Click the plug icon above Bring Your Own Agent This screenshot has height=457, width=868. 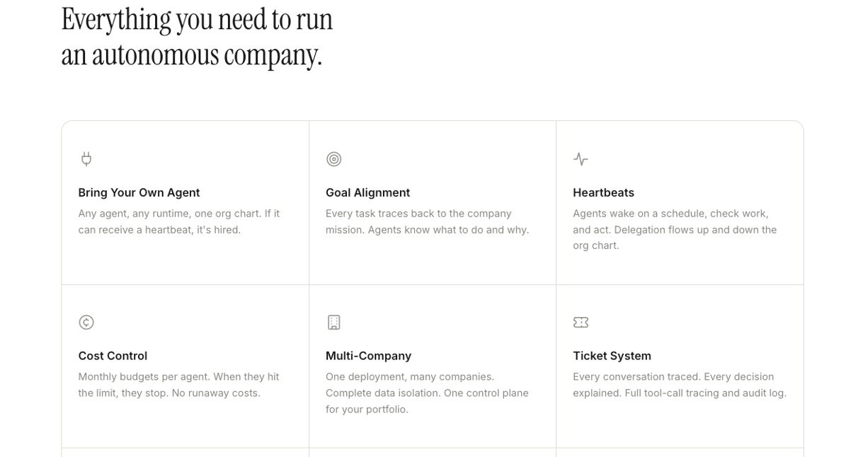[86, 159]
